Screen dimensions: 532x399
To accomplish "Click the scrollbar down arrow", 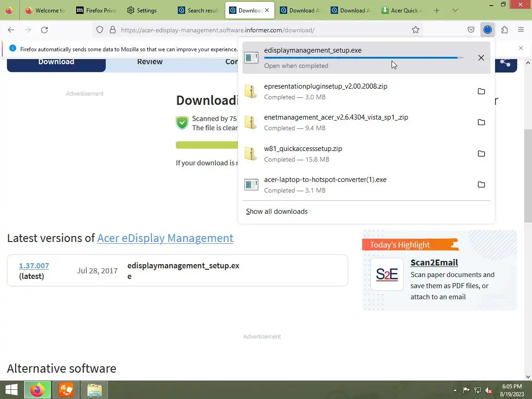I will click(x=528, y=377).
